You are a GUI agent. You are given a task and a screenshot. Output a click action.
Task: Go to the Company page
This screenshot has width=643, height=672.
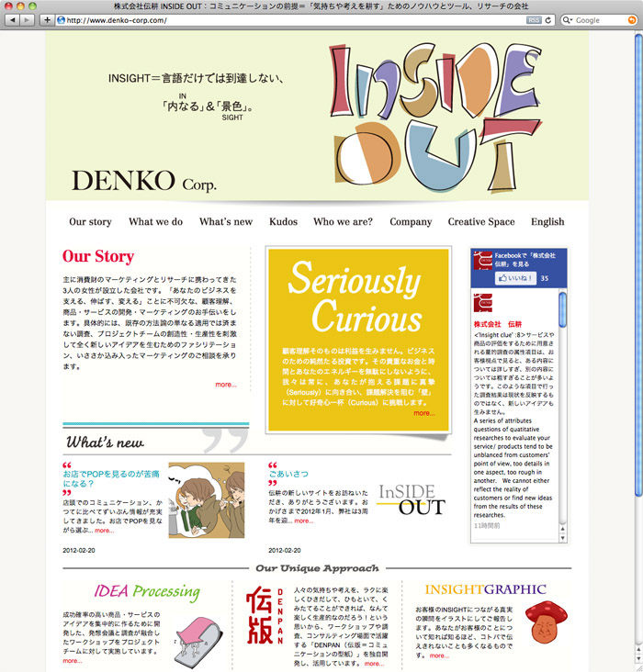(411, 221)
